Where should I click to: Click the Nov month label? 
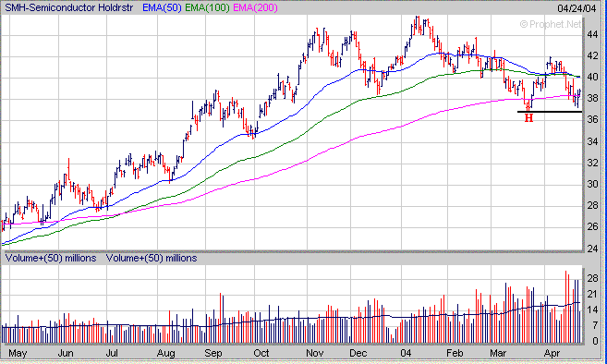click(315, 353)
